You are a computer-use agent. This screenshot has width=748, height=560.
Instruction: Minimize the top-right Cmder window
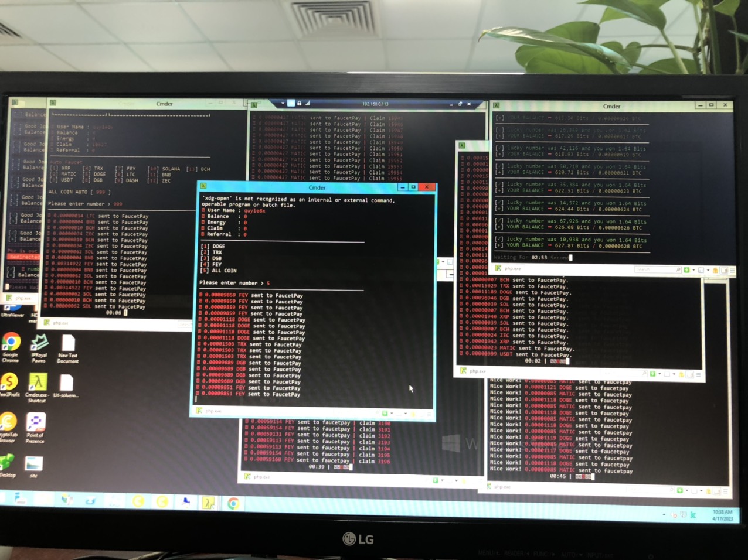point(700,105)
